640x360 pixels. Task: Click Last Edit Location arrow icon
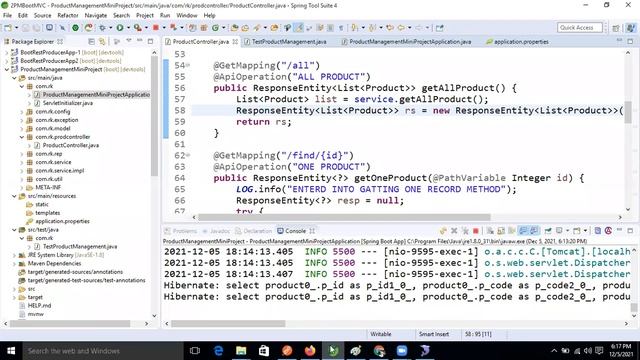point(390,28)
